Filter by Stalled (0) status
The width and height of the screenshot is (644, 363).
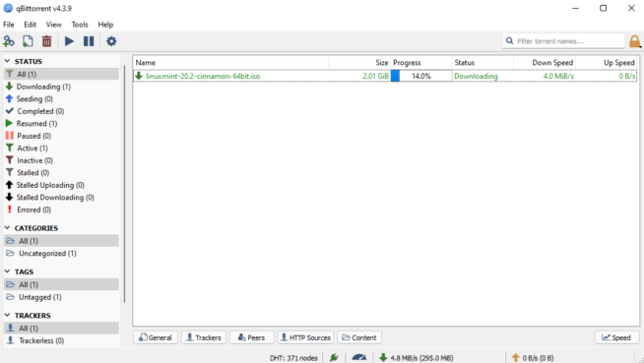pyautogui.click(x=61, y=173)
